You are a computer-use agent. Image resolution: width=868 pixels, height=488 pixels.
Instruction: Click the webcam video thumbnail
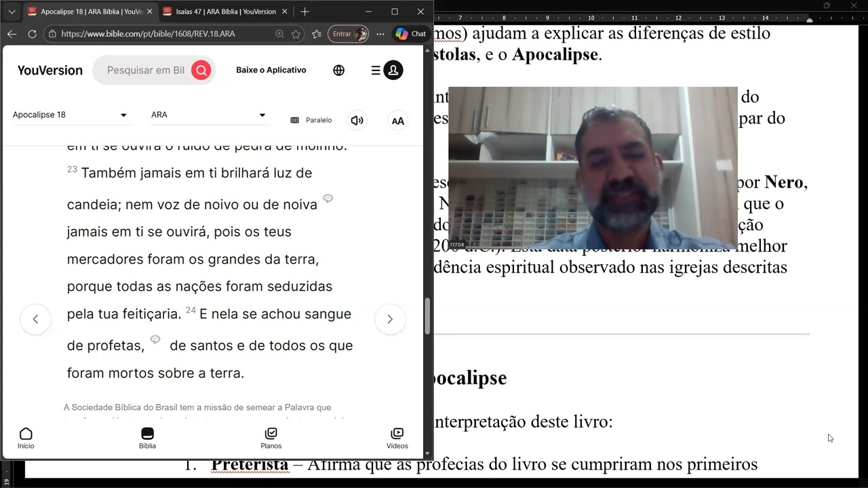[593, 167]
